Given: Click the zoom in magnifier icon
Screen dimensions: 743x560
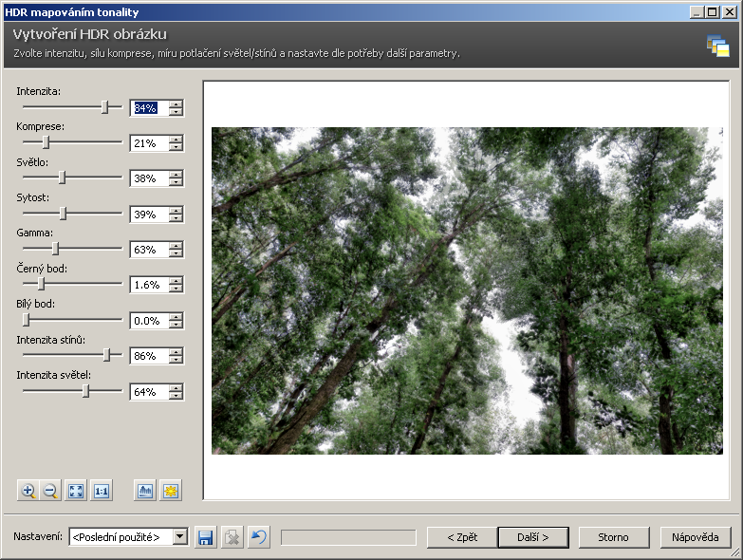Looking at the screenshot, I should click(28, 491).
